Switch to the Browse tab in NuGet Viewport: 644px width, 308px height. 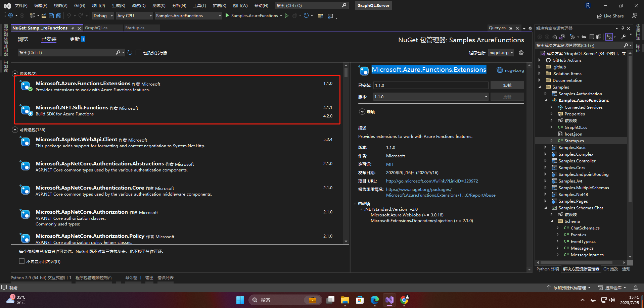coord(23,39)
